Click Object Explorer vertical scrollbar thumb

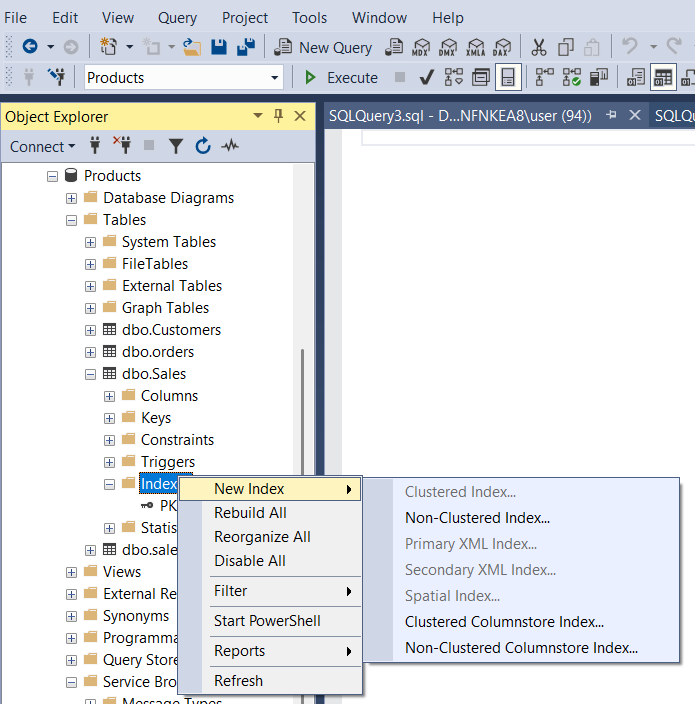tap(303, 411)
